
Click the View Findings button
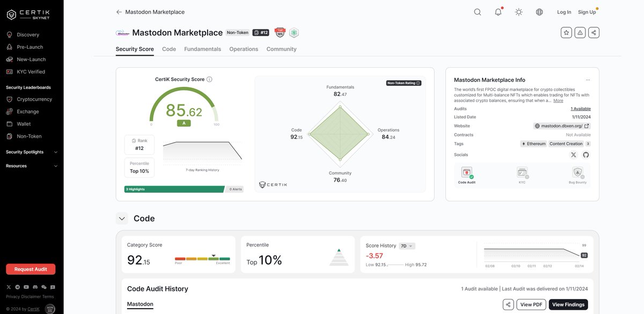pyautogui.click(x=569, y=303)
